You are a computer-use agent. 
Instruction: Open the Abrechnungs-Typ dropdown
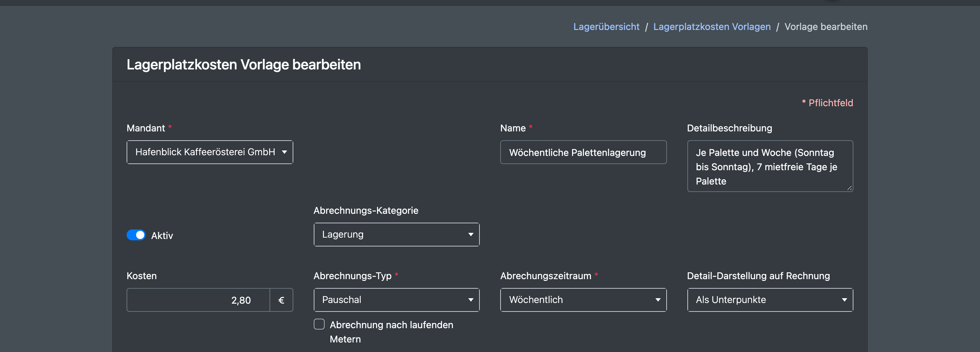396,300
